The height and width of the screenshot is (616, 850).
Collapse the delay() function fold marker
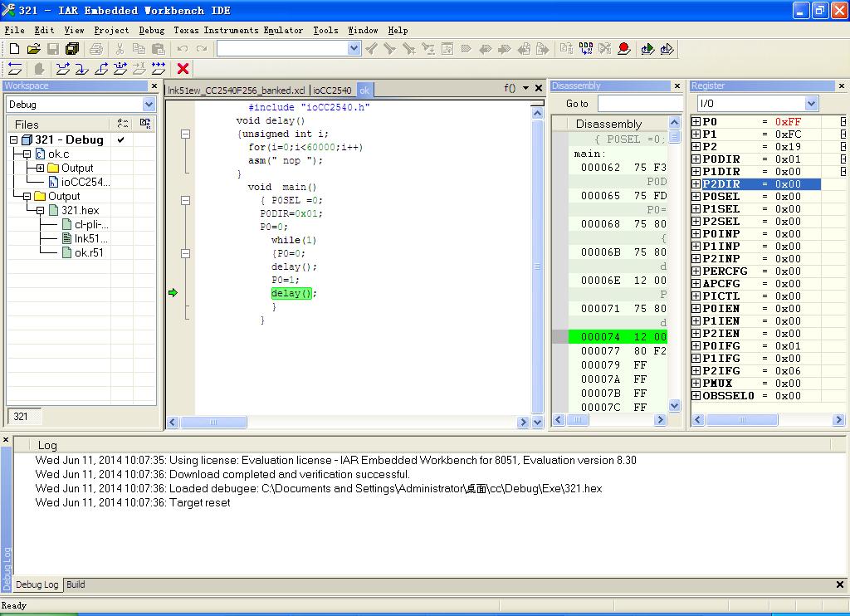pos(185,134)
